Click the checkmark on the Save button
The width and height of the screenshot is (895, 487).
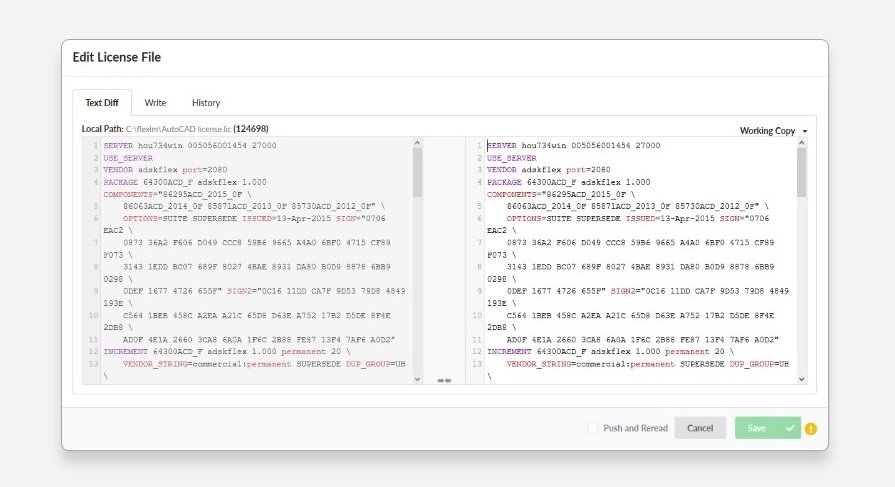(790, 428)
